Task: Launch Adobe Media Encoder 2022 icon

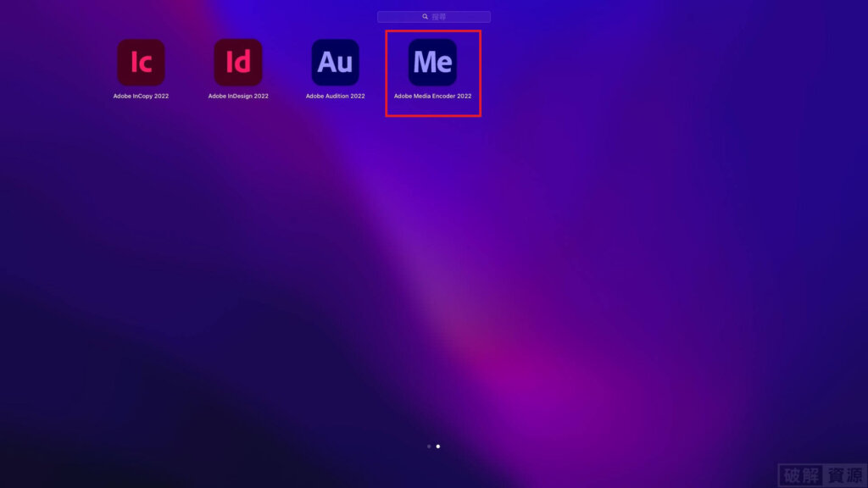Action: click(433, 62)
